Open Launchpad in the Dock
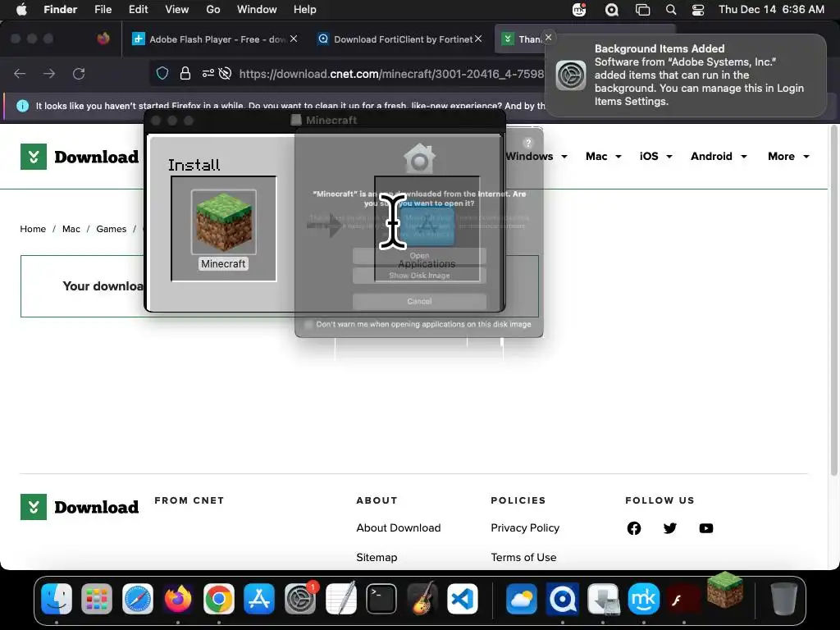840x630 pixels. coord(97,598)
